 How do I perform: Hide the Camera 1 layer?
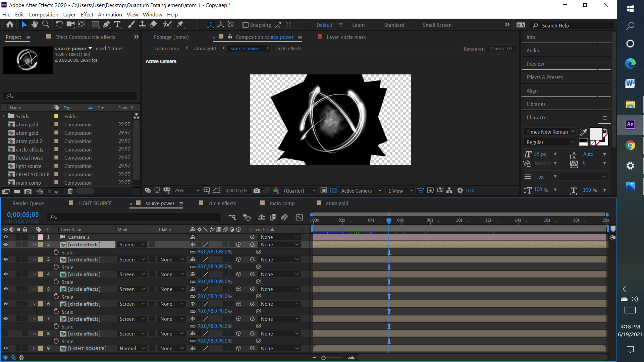click(5, 237)
